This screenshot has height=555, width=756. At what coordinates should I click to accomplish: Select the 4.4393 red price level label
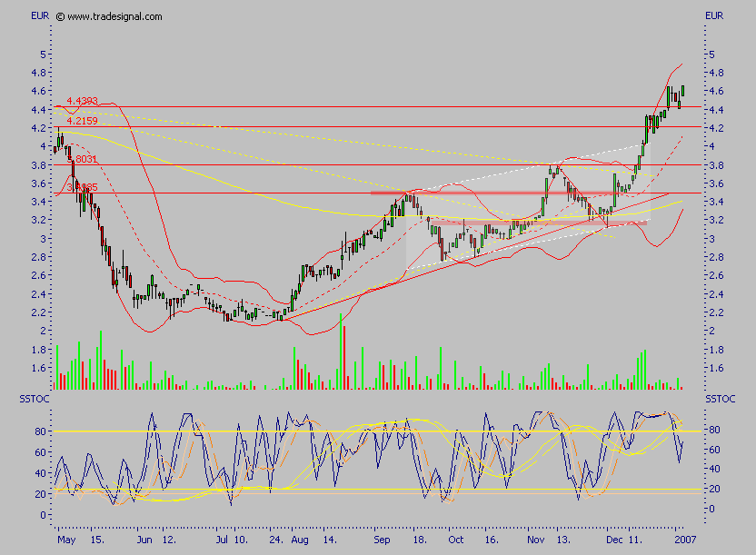pos(82,101)
